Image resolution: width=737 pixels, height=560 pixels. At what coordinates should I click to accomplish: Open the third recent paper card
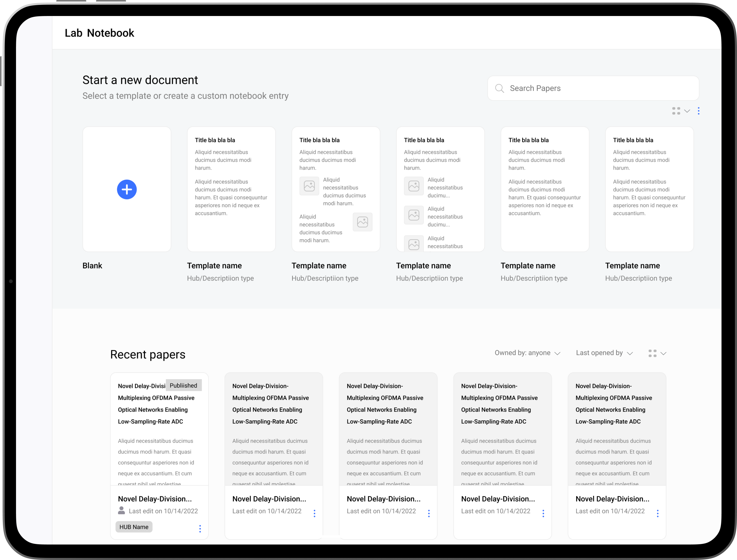(x=388, y=433)
